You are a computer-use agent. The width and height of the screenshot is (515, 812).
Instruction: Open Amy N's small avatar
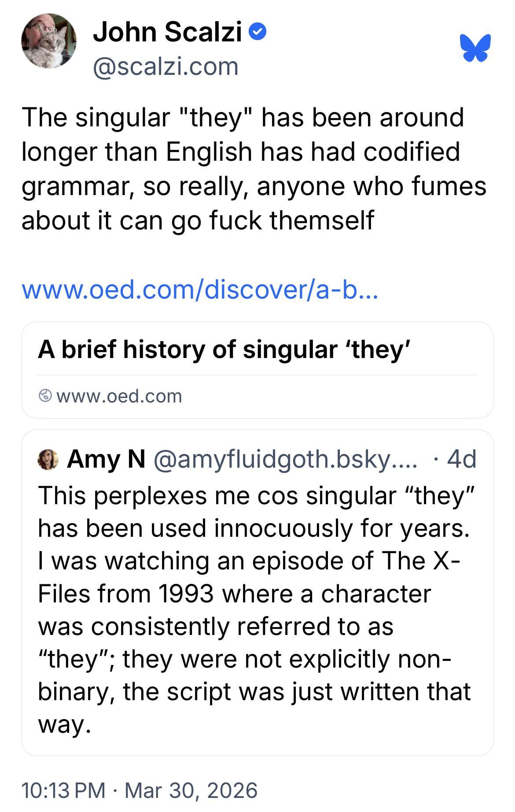coord(48,459)
